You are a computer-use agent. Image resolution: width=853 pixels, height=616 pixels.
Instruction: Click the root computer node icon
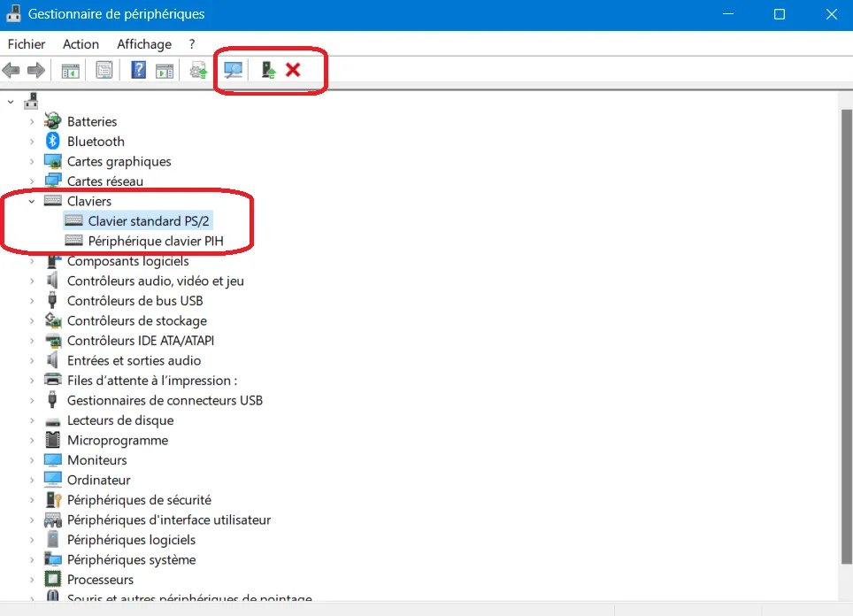[31, 101]
